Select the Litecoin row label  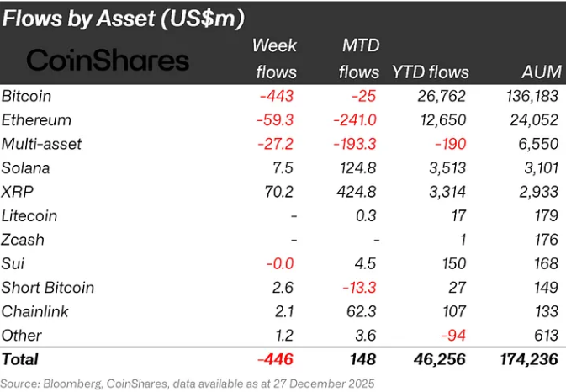(x=29, y=215)
